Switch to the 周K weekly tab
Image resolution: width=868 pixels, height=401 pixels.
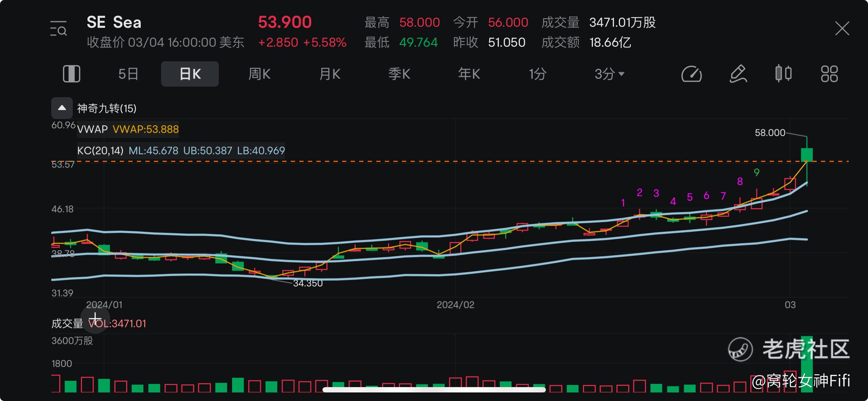[x=259, y=74]
